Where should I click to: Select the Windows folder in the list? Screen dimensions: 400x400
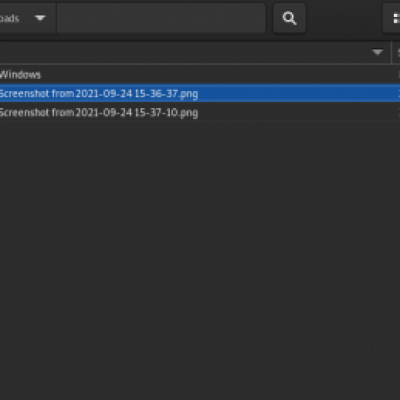[x=20, y=75]
